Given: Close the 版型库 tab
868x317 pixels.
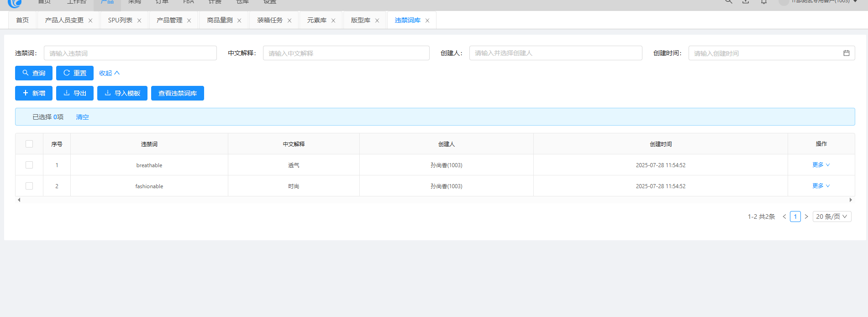Looking at the screenshot, I should point(377,21).
